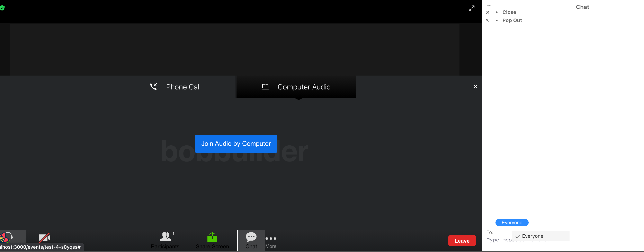Enter fullscreen with the expand arrows icon

[x=472, y=8]
